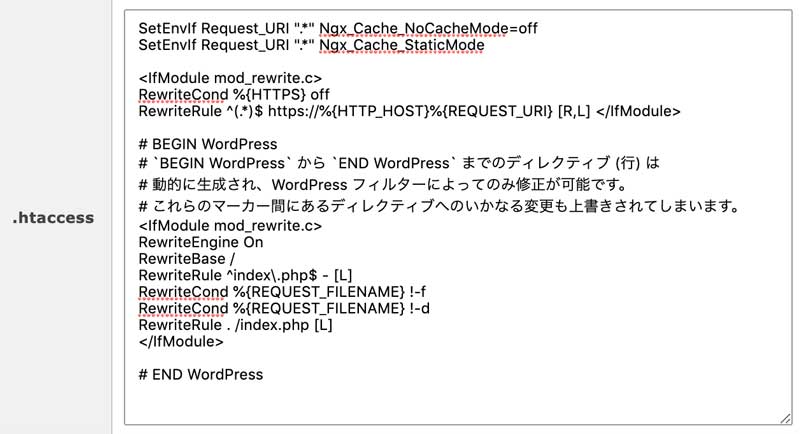Click the 'RewriteRule . /index.php [L]' line
Viewport: 800px width, 434px height.
point(235,325)
